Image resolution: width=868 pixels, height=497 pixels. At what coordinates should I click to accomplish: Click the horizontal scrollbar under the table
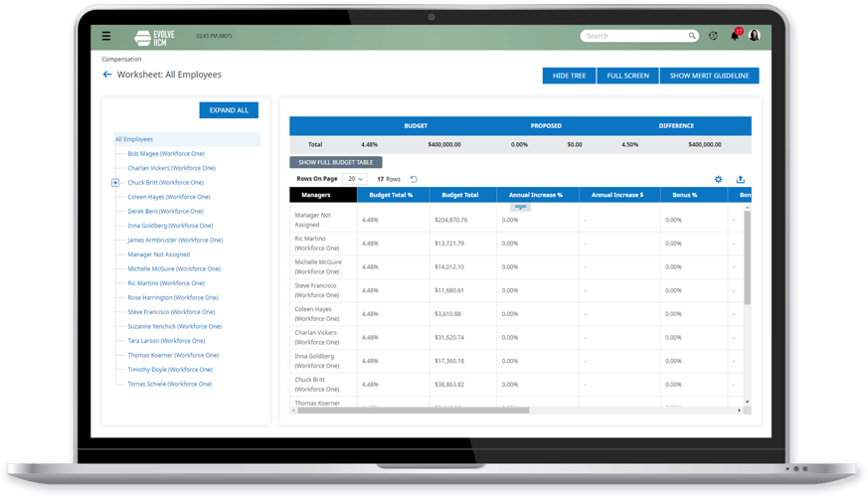click(467, 410)
